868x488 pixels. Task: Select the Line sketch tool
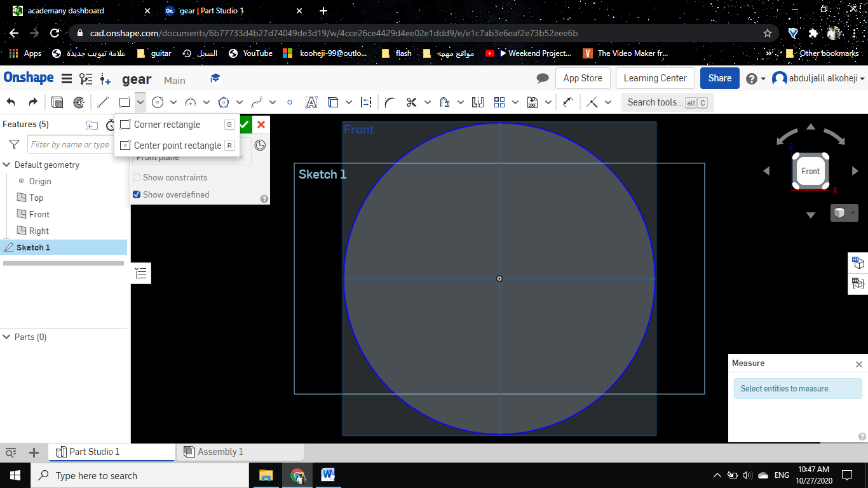tap(104, 102)
